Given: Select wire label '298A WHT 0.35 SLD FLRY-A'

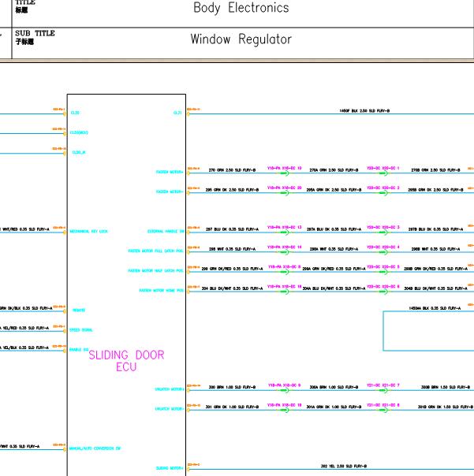Looking at the screenshot, I should pyautogui.click(x=334, y=249).
